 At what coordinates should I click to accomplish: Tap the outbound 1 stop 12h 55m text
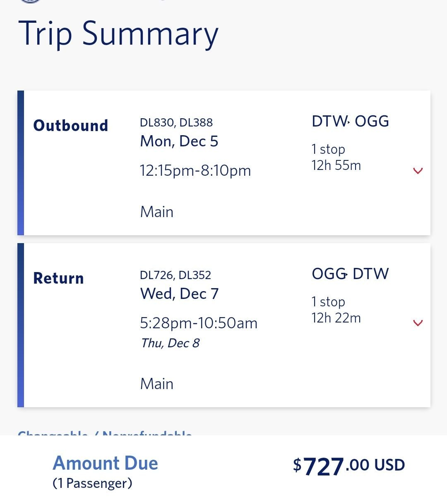(x=336, y=158)
